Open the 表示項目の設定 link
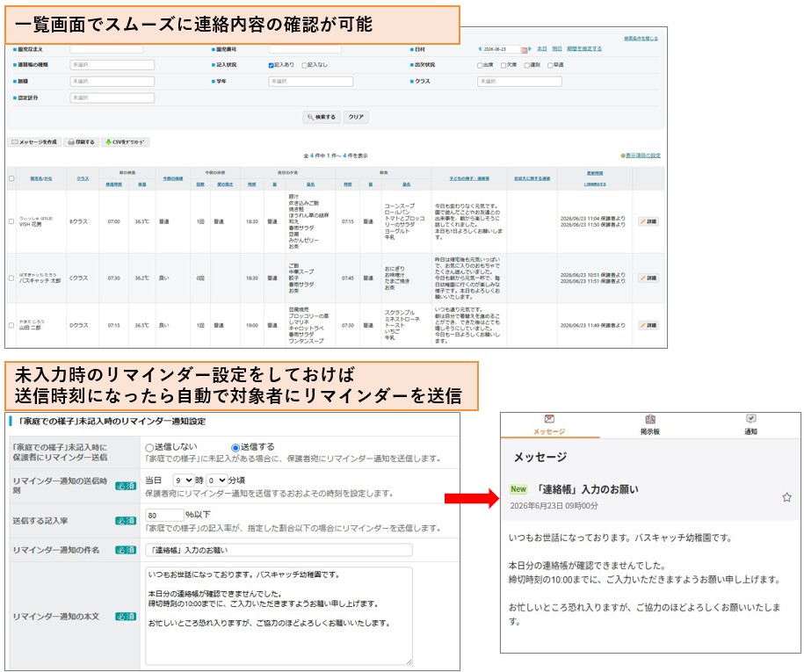Screen dimensions: 804x672 pyautogui.click(x=641, y=155)
